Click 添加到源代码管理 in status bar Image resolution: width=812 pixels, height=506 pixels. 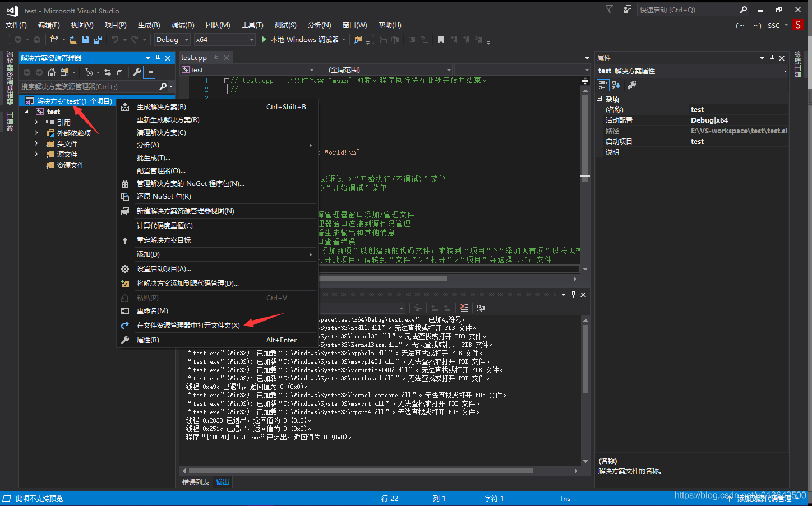coord(765,499)
